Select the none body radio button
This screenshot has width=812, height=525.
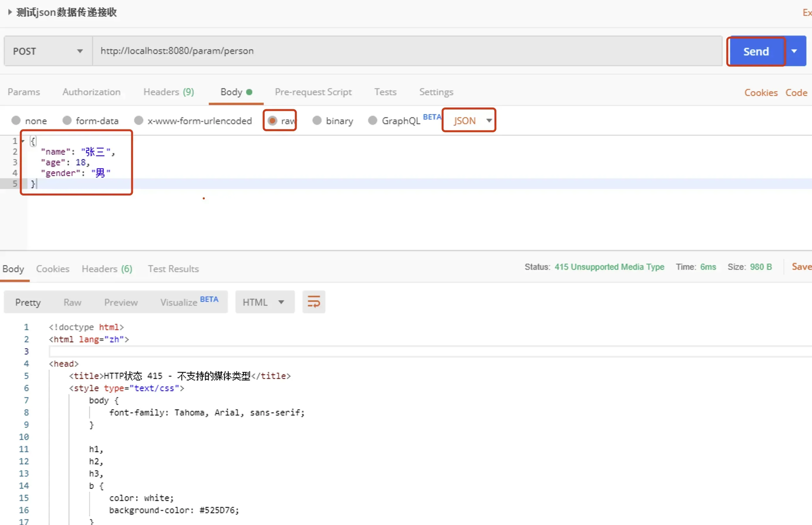point(16,121)
